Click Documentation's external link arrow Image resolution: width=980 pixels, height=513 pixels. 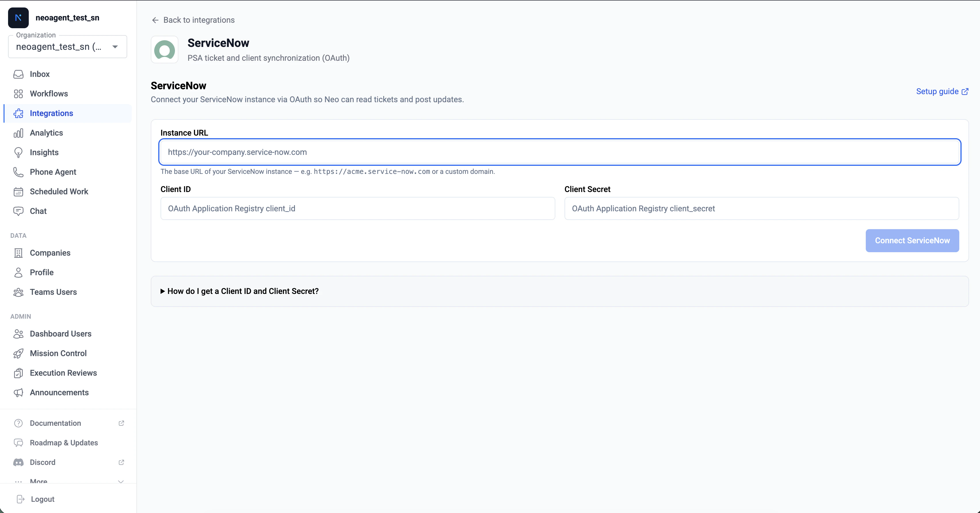(x=121, y=423)
